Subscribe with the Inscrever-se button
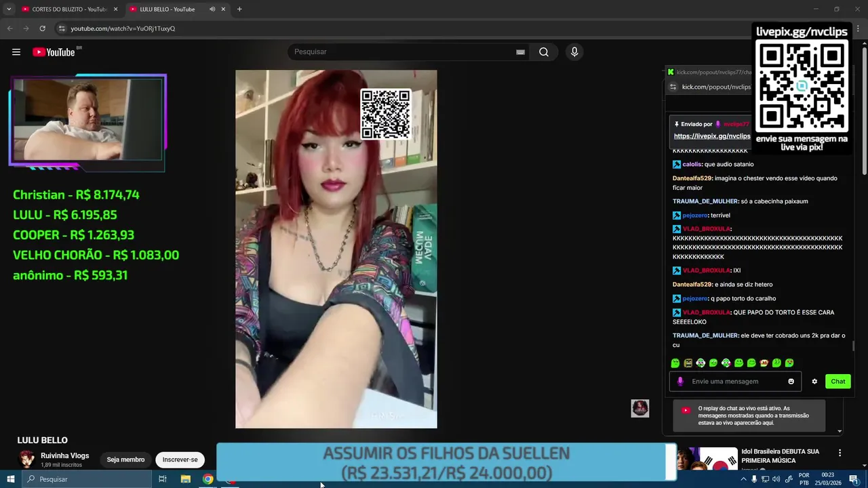Viewport: 868px width, 488px height. (x=180, y=460)
